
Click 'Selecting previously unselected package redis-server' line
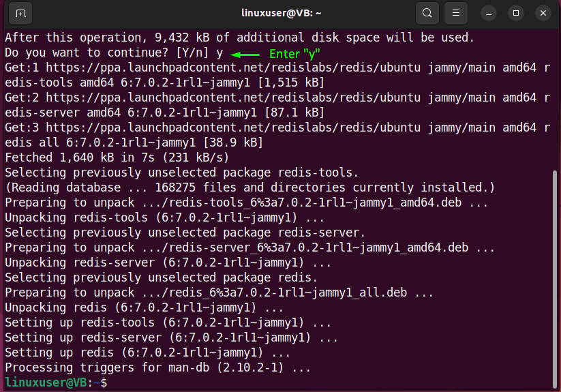(x=185, y=233)
